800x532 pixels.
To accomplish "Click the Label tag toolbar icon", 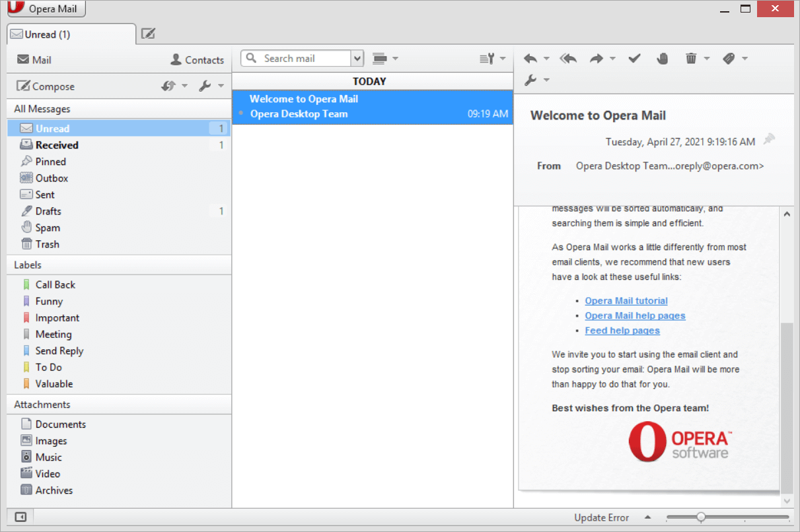I will tap(729, 59).
